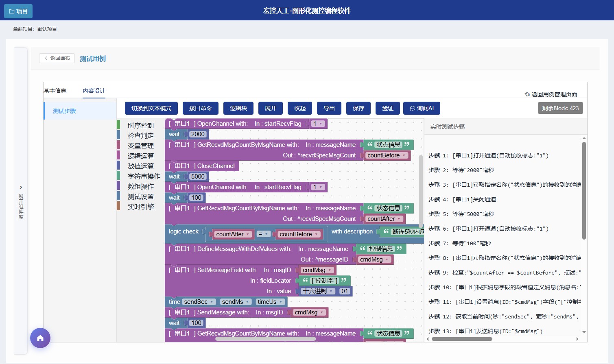Switch to the 基本信息 tab
The width and height of the screenshot is (614, 364).
click(55, 90)
